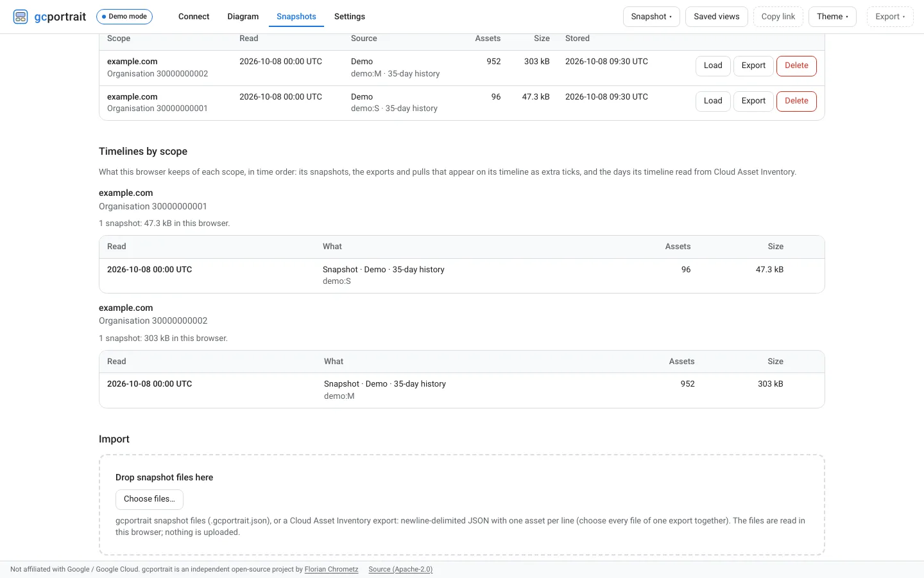Open Saved views
The image size is (924, 578).
point(717,17)
